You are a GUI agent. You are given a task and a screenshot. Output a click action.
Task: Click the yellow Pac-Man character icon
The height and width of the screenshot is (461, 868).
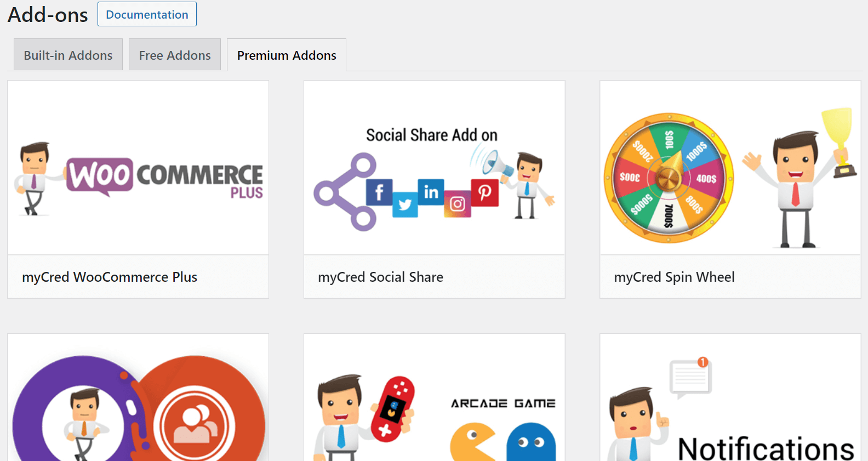click(x=472, y=442)
